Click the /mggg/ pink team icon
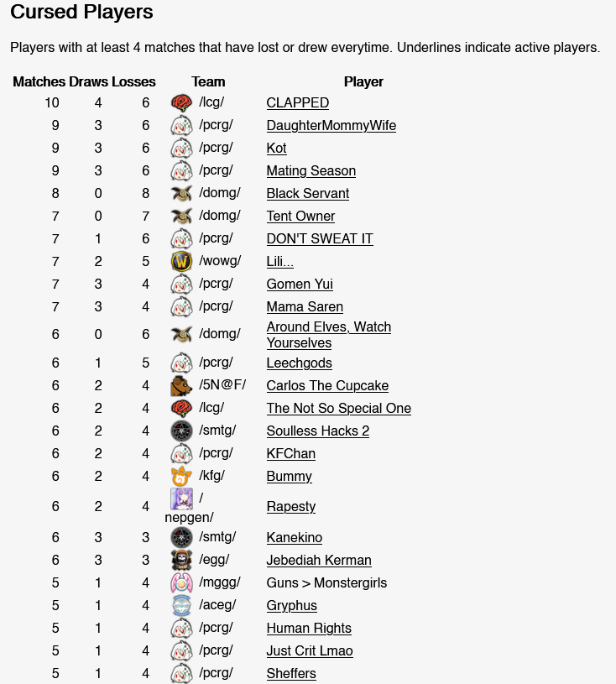The width and height of the screenshot is (616, 684). tap(181, 582)
